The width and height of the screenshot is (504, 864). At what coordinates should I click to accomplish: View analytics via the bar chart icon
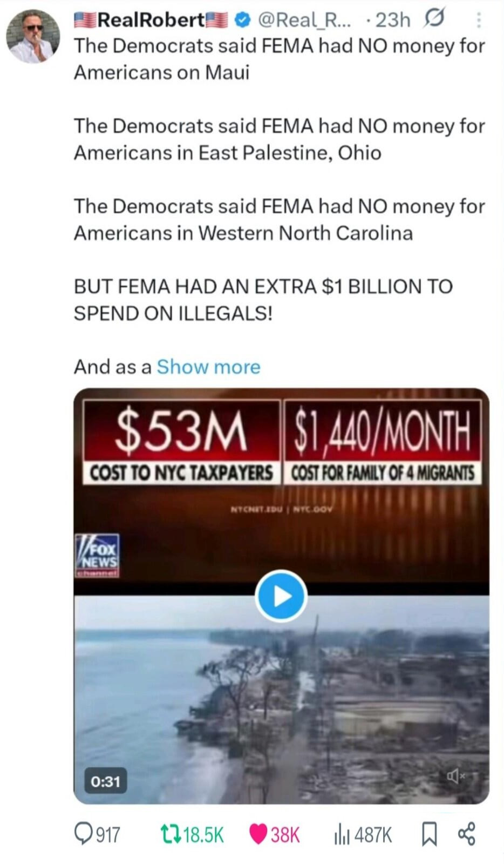(x=342, y=835)
